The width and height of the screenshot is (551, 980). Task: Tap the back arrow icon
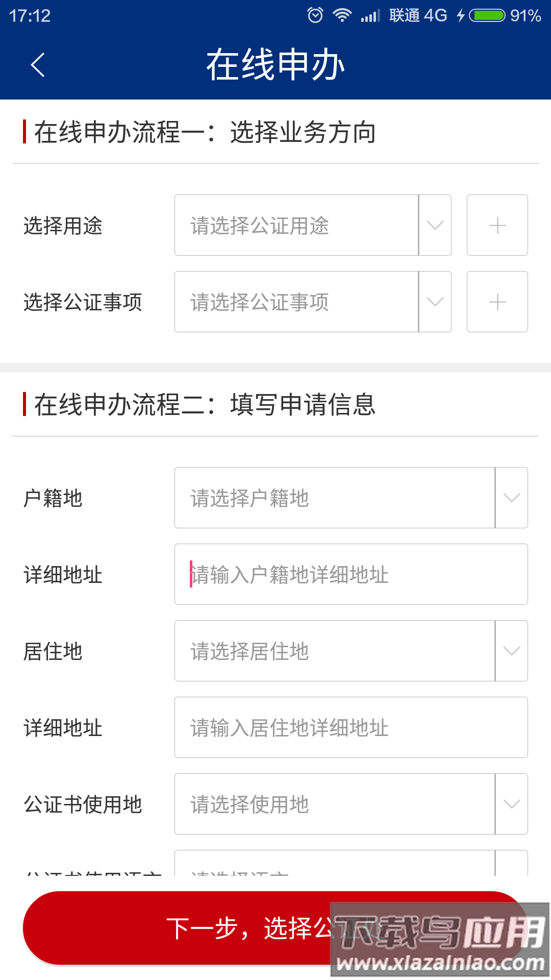coord(38,65)
